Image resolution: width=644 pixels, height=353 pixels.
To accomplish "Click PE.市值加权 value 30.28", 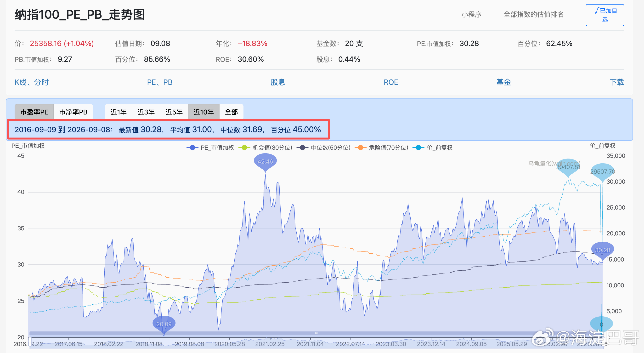I will pos(469,43).
